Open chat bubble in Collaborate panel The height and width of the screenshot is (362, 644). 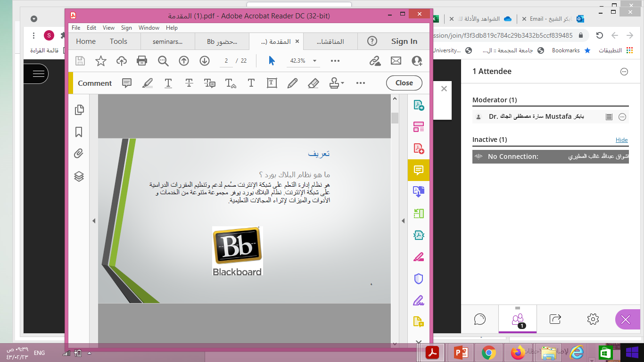[x=480, y=319]
